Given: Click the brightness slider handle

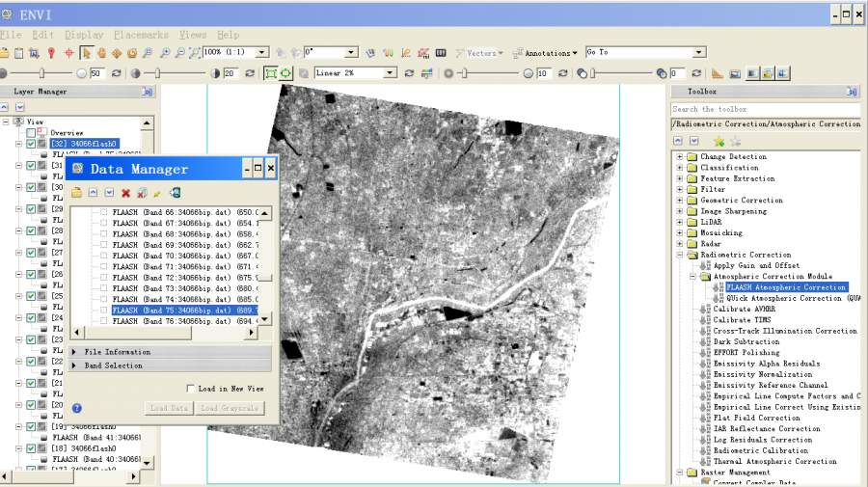Looking at the screenshot, I should click(42, 73).
